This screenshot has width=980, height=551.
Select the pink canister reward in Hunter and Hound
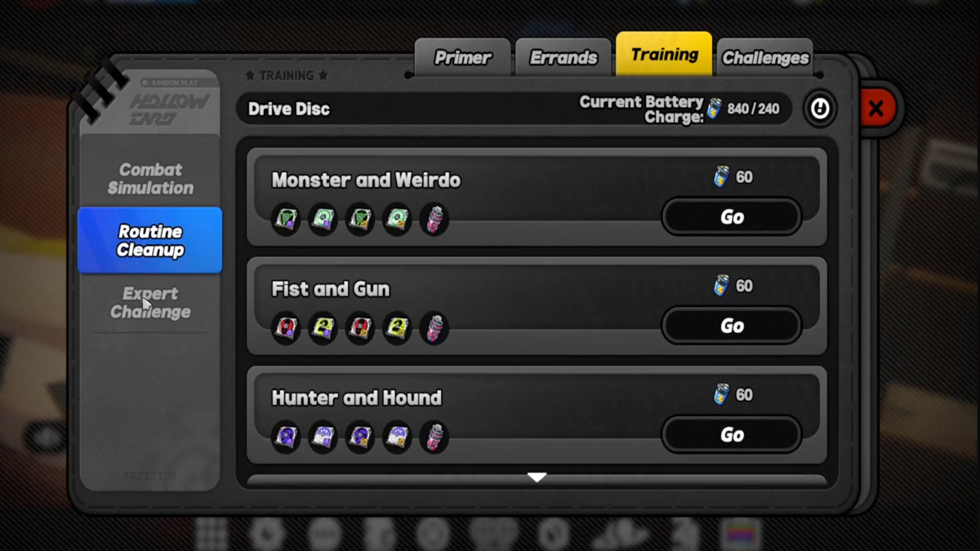pos(434,437)
